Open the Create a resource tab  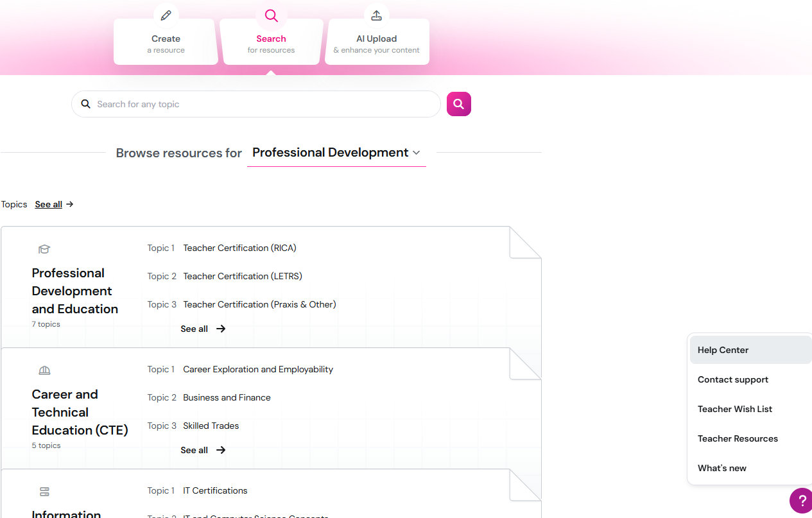tap(166, 42)
